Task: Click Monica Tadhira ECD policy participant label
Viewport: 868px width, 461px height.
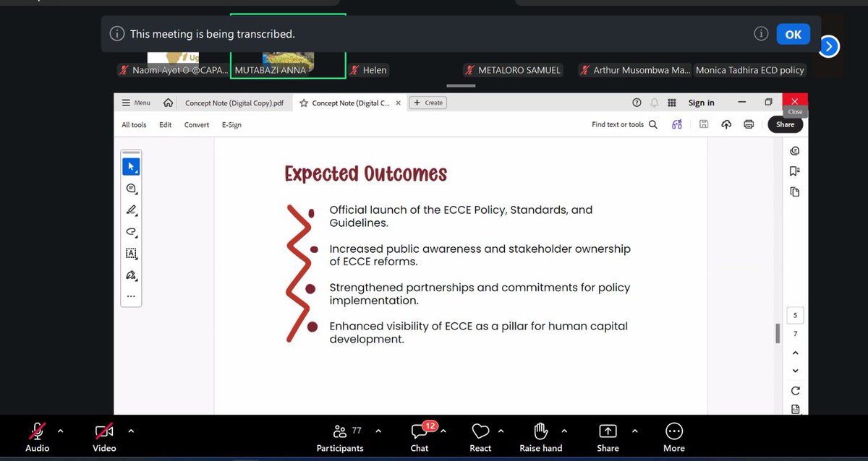Action: coord(750,70)
